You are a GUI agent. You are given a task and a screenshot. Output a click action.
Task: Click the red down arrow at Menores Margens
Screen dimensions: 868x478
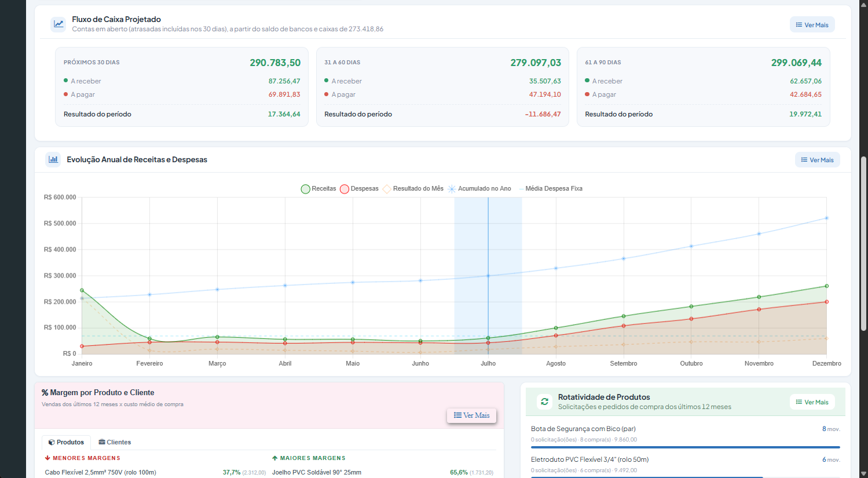tap(47, 458)
